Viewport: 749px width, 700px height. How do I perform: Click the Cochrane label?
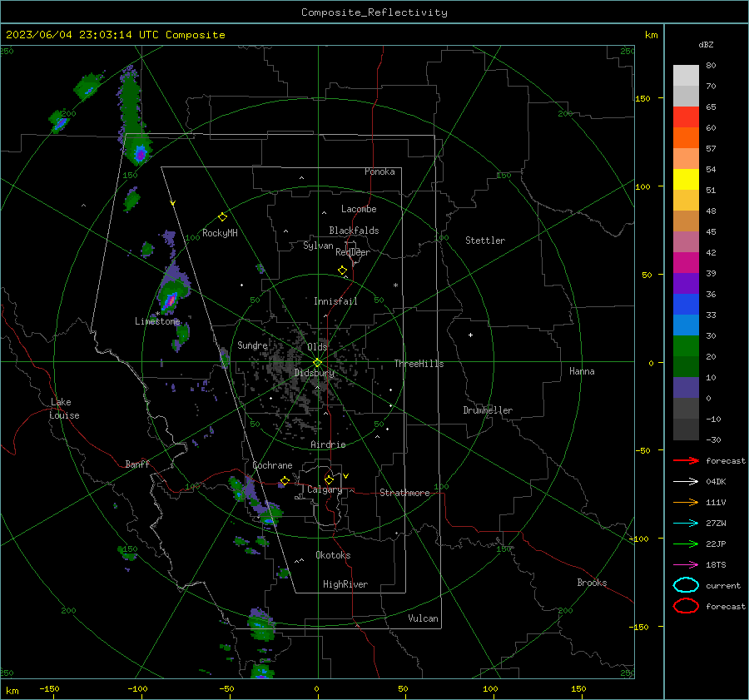(x=272, y=465)
